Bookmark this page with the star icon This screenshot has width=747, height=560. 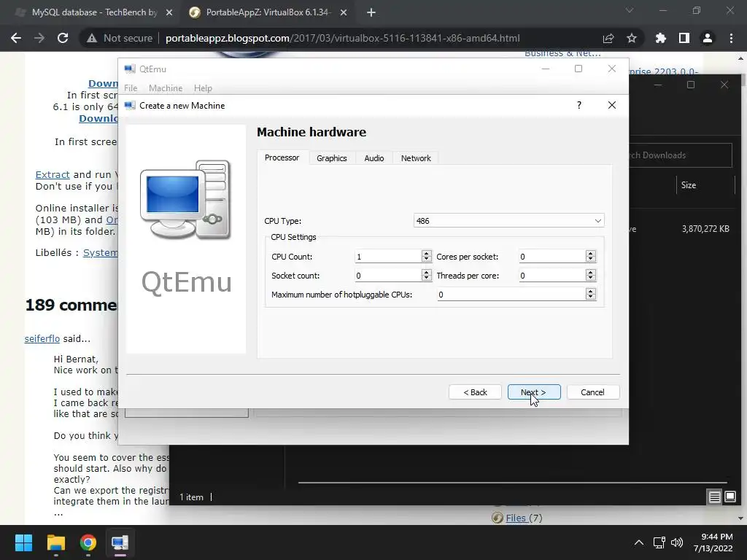[x=632, y=38]
